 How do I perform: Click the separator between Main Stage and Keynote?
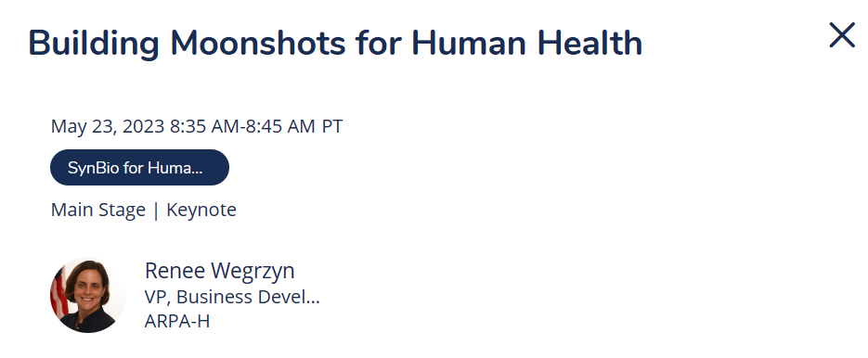pos(156,211)
